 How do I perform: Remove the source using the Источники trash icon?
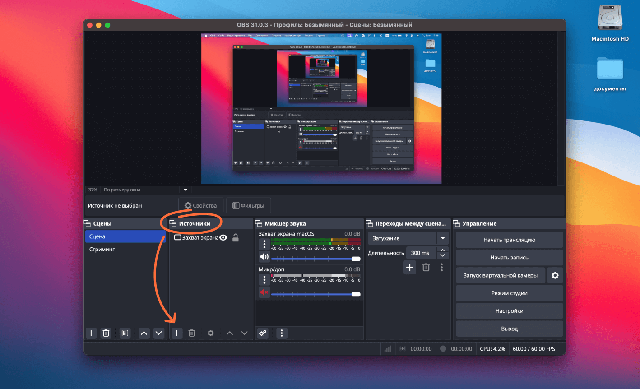[191, 333]
